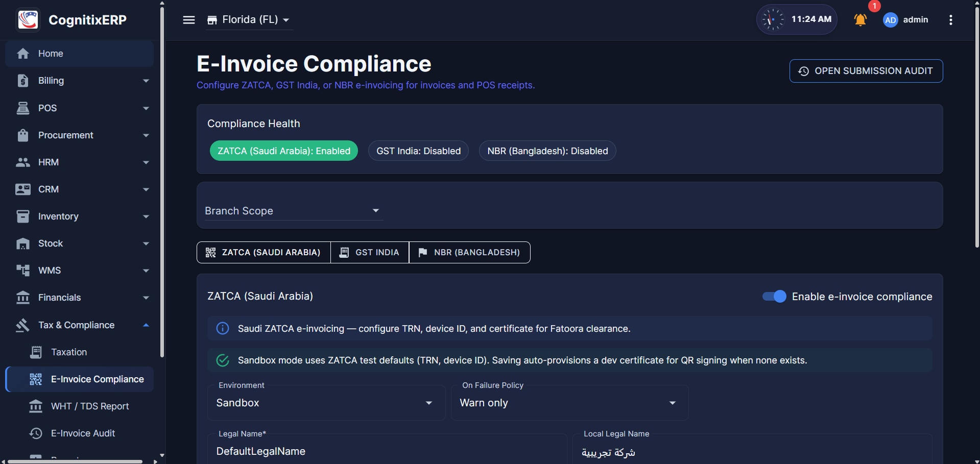Click the WHT / TDS Report bank icon
This screenshot has height=464, width=980.
click(36, 406)
